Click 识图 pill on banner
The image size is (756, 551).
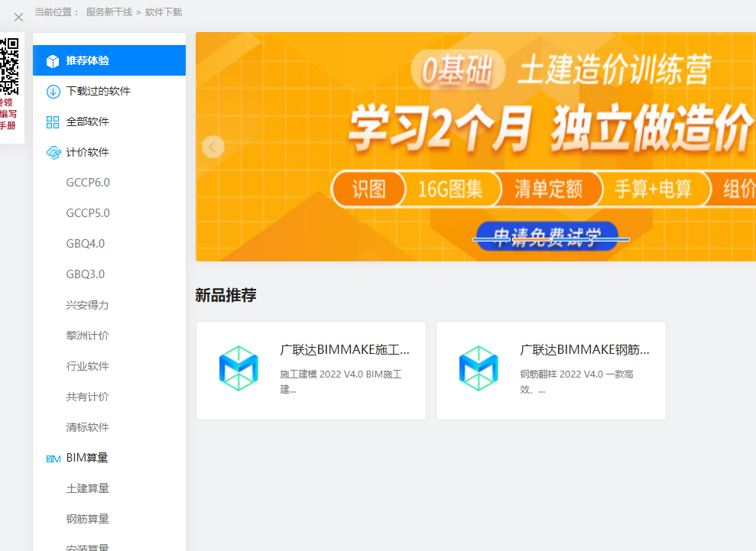(368, 189)
